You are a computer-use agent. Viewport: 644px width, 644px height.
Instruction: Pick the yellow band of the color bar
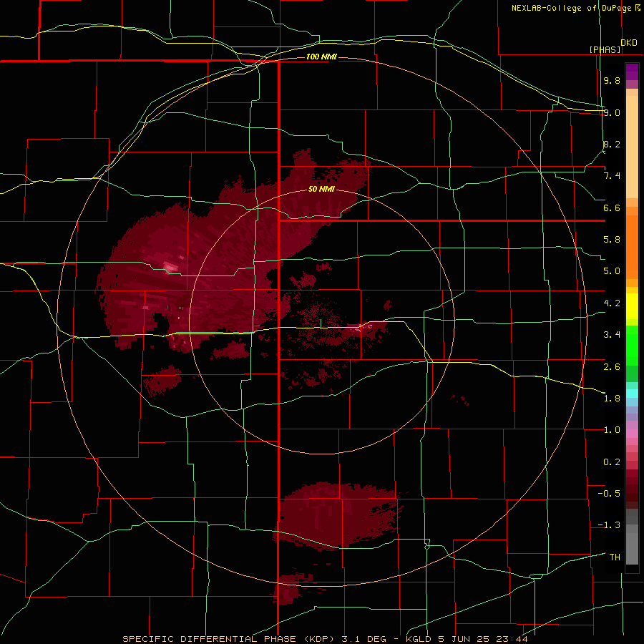(632, 306)
